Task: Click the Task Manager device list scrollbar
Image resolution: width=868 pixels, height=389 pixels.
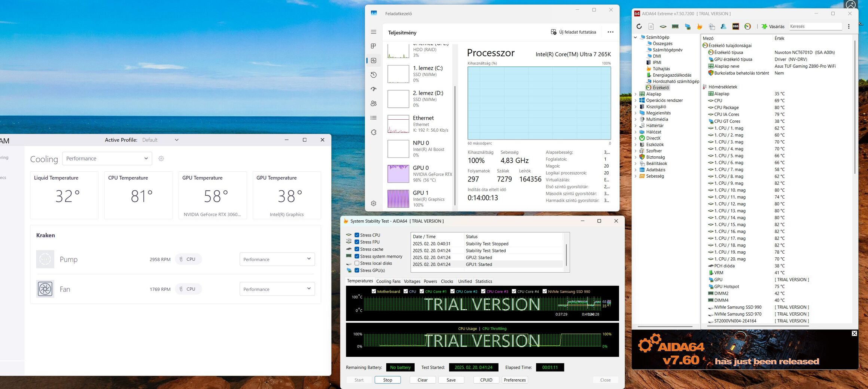Action: [x=455, y=146]
